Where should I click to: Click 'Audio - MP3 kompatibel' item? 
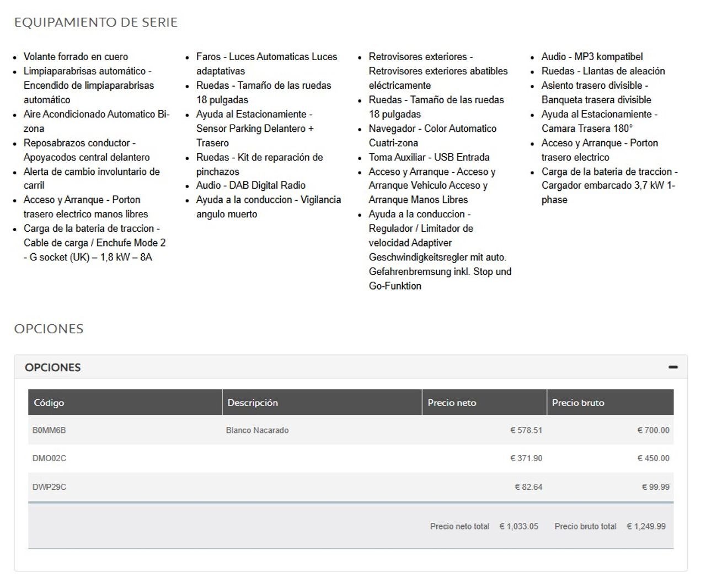tap(592, 57)
